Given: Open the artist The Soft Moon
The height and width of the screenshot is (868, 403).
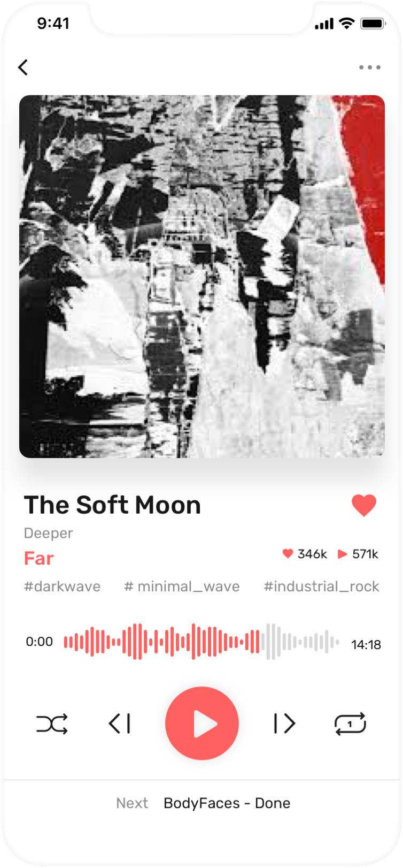Looking at the screenshot, I should point(113,505).
